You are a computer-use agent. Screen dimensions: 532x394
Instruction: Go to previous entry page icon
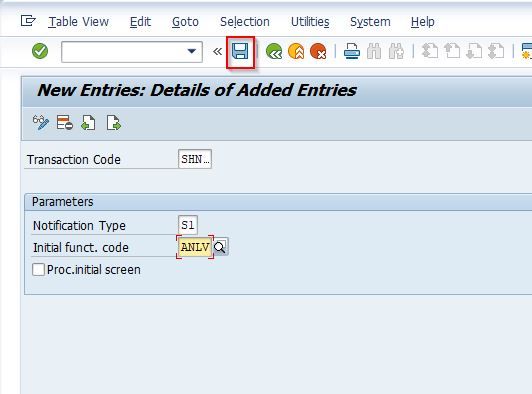[x=88, y=123]
